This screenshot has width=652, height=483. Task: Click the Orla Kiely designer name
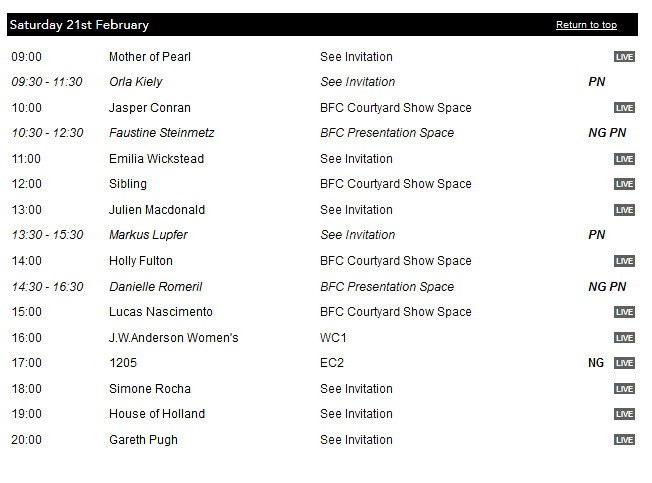[136, 82]
